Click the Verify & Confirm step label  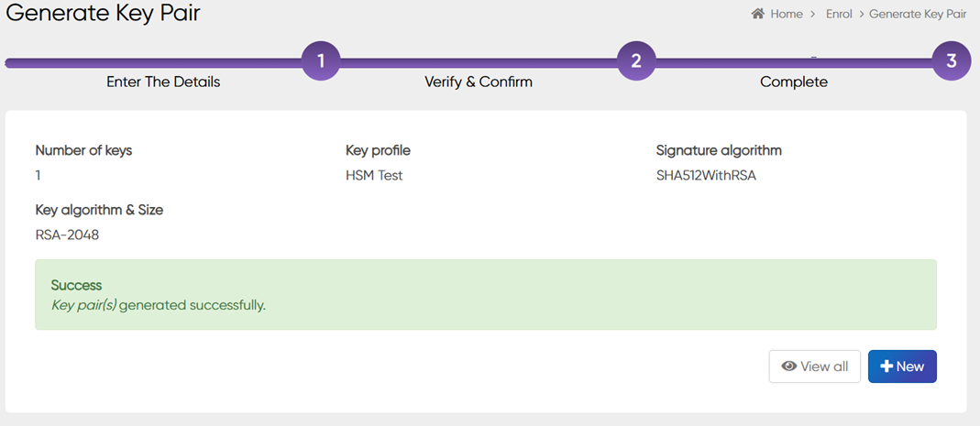point(478,82)
